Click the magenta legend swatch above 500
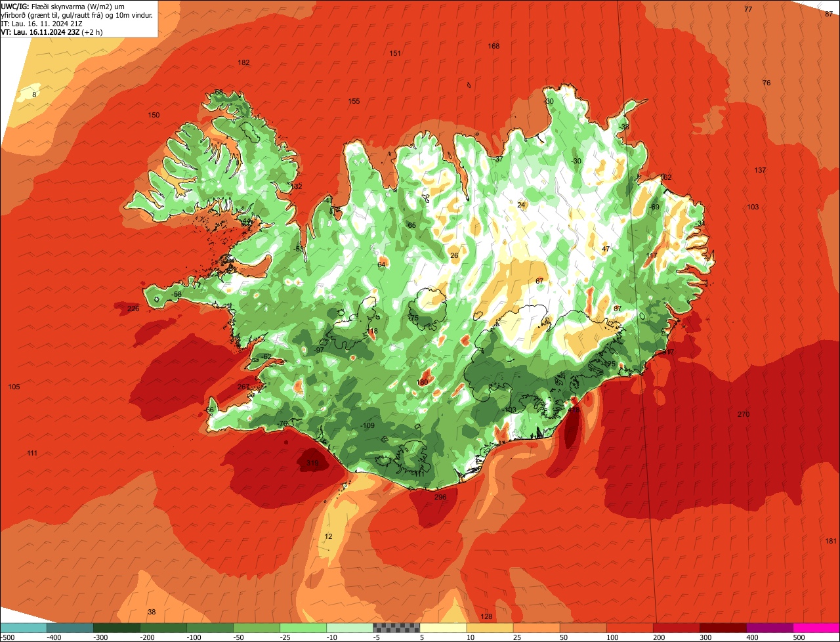The width and height of the screenshot is (840, 642). tap(816, 628)
